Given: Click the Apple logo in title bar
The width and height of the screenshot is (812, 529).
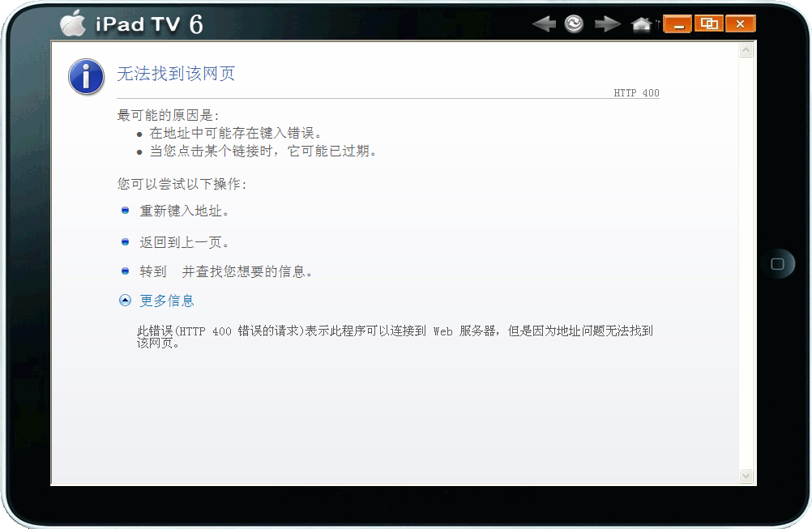Looking at the screenshot, I should click(x=73, y=23).
